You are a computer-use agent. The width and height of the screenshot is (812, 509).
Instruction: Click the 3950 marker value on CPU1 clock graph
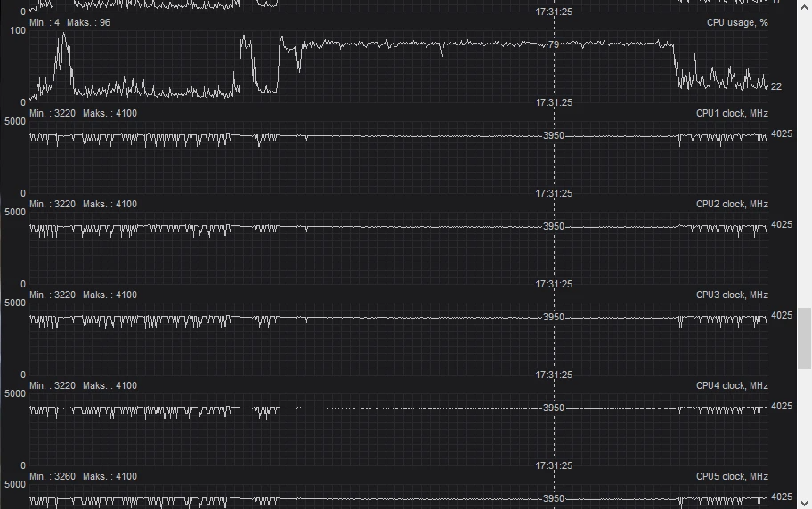click(554, 135)
